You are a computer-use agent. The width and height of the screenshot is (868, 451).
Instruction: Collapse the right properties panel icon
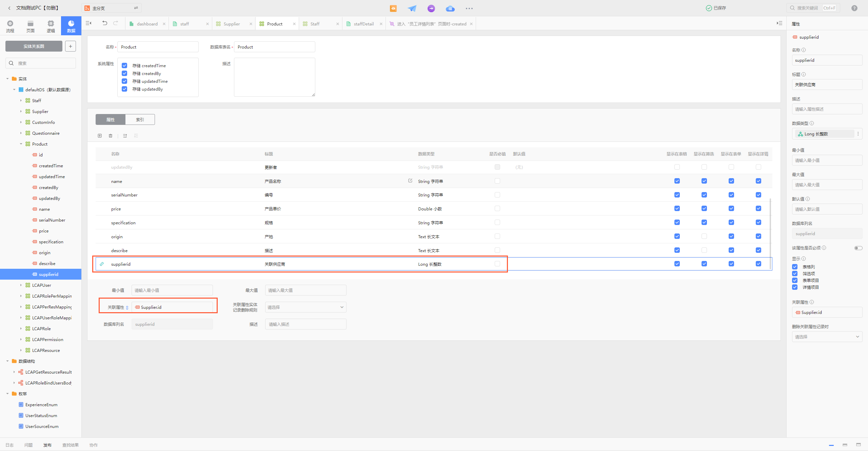click(x=780, y=23)
